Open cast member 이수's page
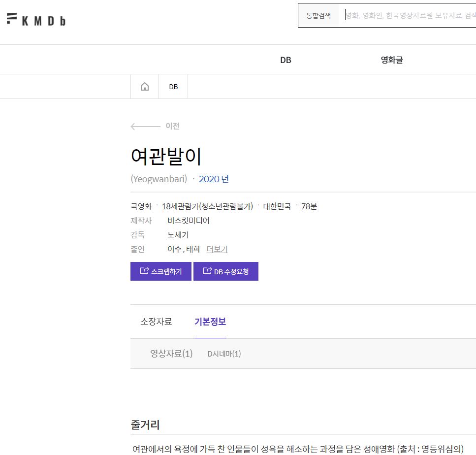The width and height of the screenshot is (476, 455). [175, 249]
